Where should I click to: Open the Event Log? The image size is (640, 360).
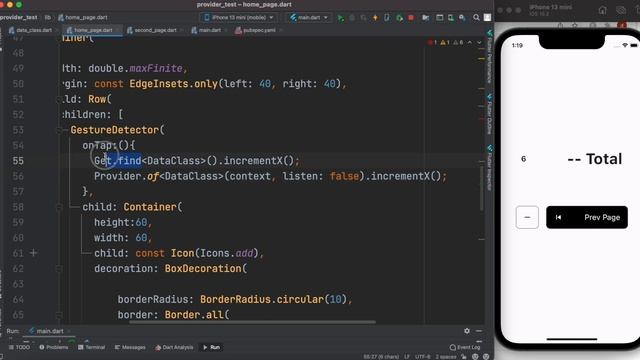pyautogui.click(x=465, y=347)
